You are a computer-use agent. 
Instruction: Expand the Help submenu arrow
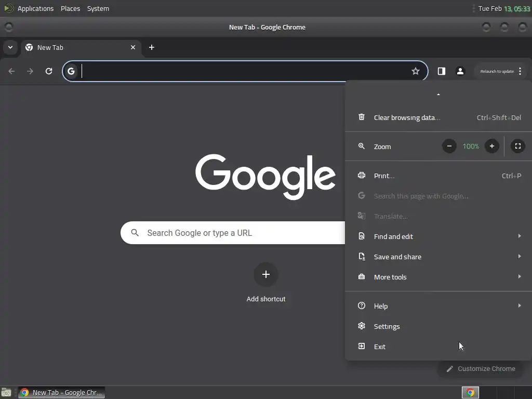coord(520,305)
